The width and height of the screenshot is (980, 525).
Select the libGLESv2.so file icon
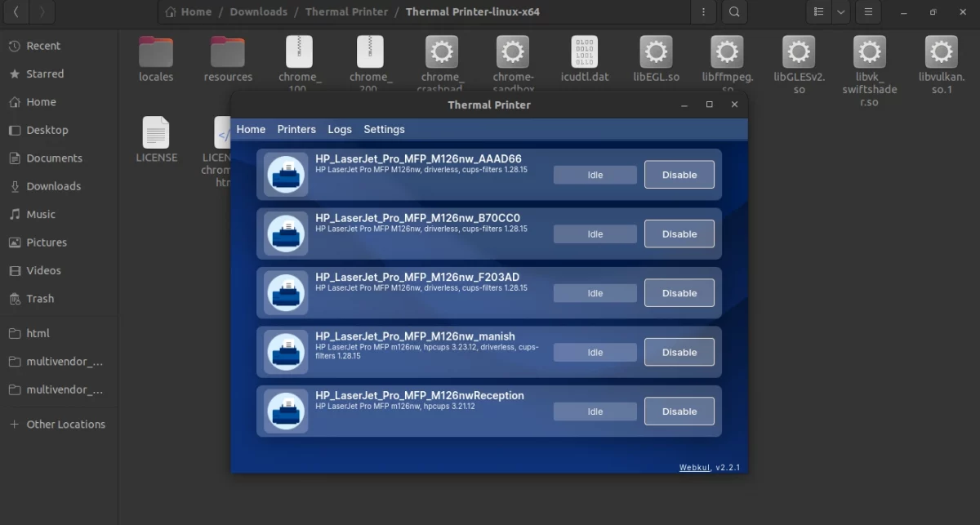pos(799,51)
